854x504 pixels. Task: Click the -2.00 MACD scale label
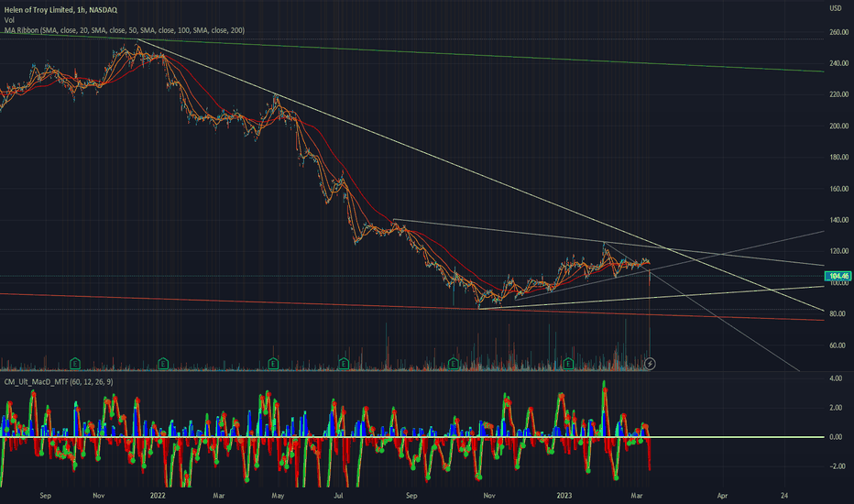coord(836,466)
